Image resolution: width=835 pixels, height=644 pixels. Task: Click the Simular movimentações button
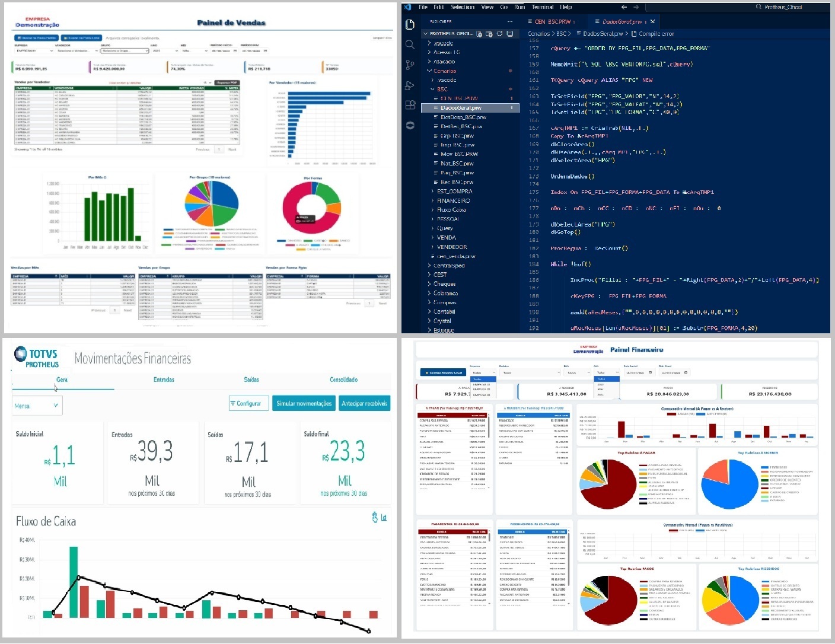(x=304, y=403)
